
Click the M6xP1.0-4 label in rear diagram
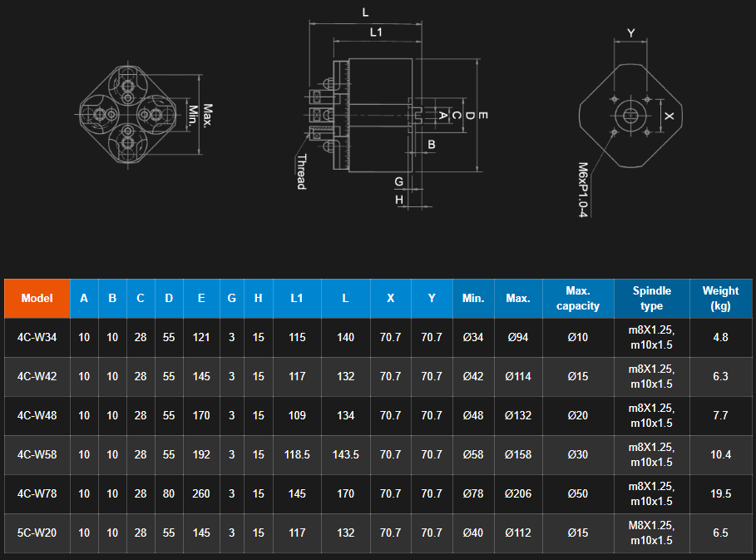click(x=583, y=190)
